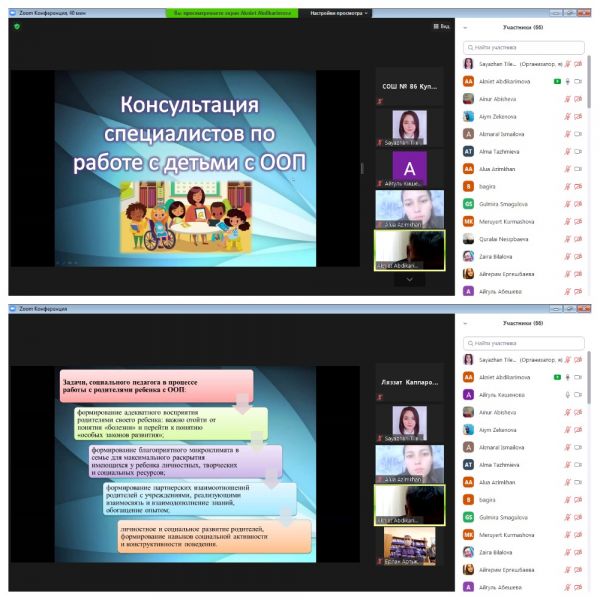Toggle Alma Tazhmieva's microphone in lower list
Screen dimensions: 600x600
[567, 465]
